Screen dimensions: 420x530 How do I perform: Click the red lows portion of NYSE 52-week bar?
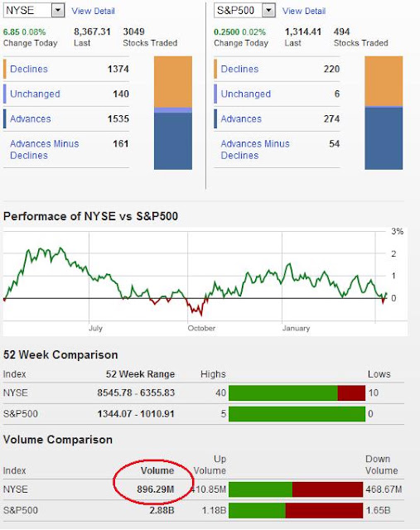[351, 393]
